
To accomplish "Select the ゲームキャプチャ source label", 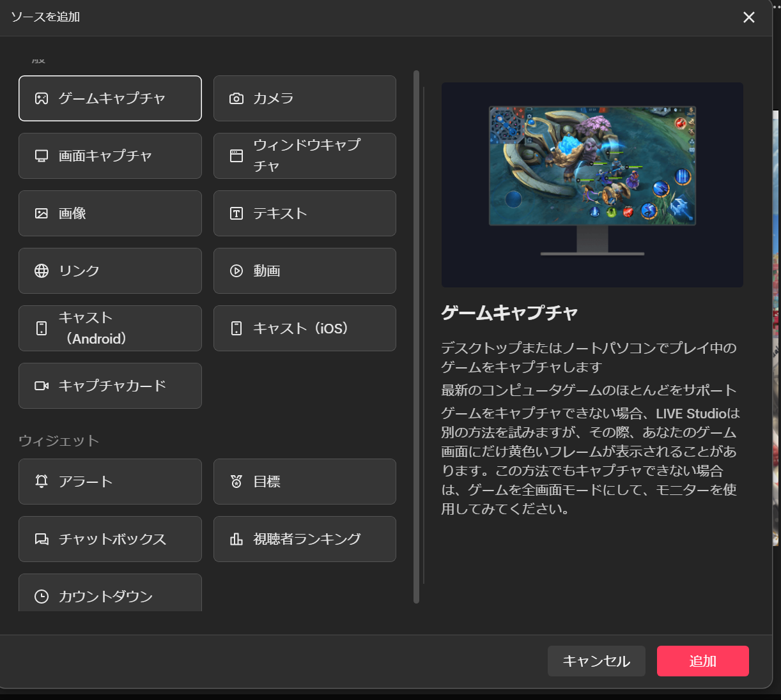I will (112, 98).
